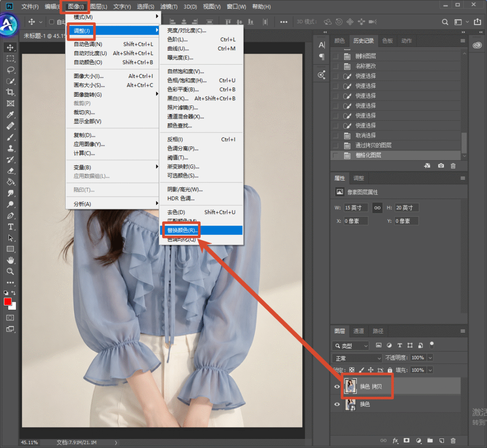Screen dimensions: 487x448
Task: Toggle visibility of 换色 拷贝 layer
Action: (337, 387)
